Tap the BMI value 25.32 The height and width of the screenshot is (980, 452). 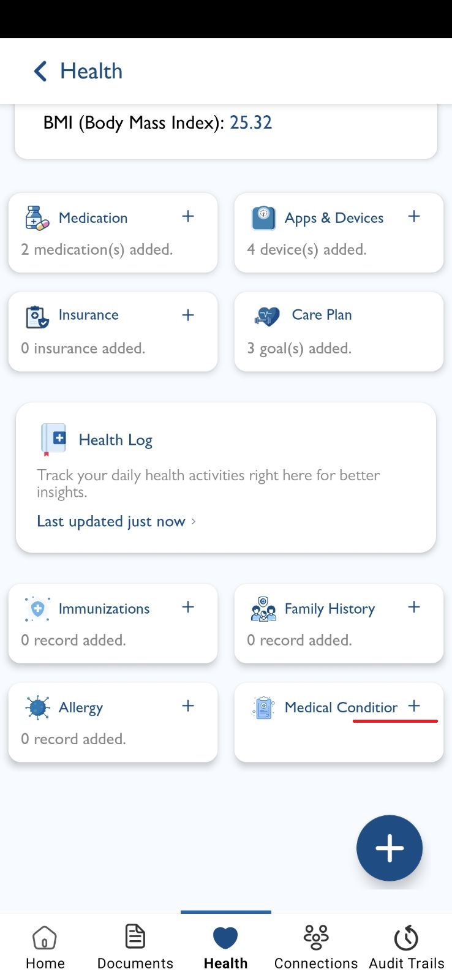click(250, 123)
